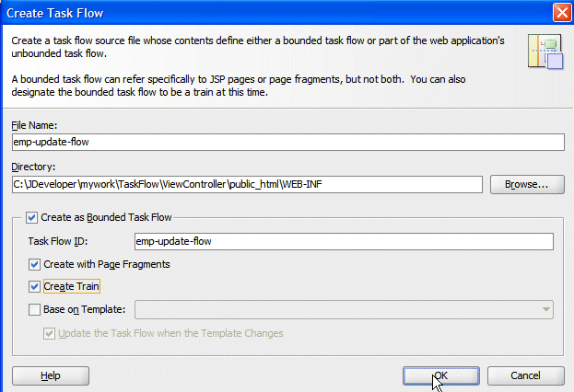Toggle Create with Page Fragments checkbox

(x=34, y=264)
